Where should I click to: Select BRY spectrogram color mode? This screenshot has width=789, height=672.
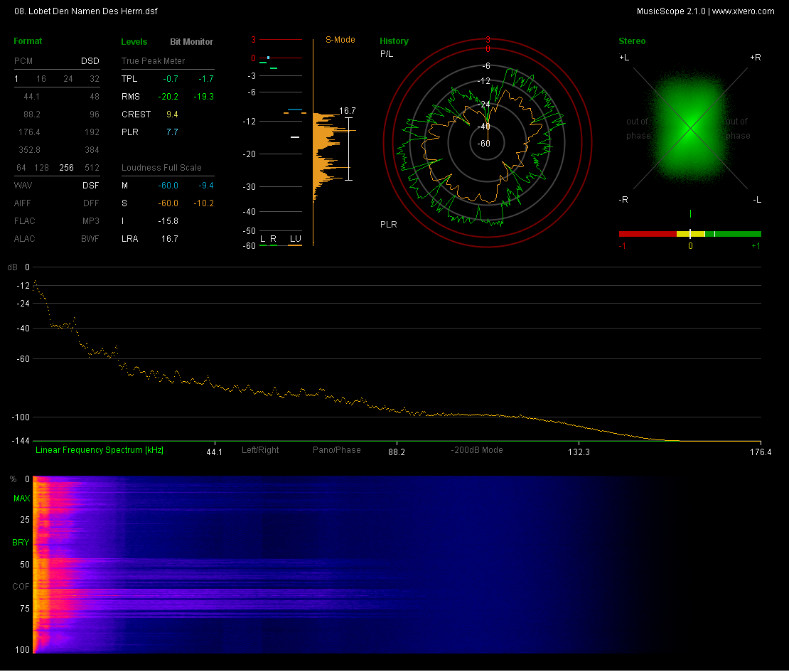(21, 543)
